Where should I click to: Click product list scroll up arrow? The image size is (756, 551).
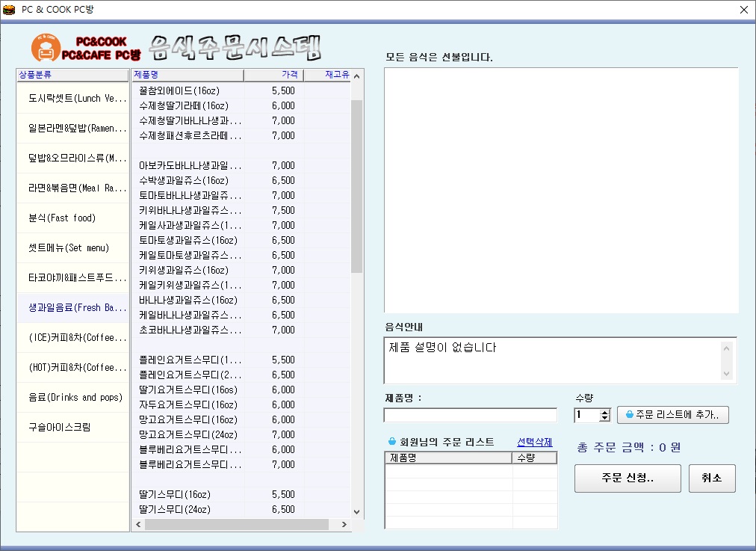(357, 76)
